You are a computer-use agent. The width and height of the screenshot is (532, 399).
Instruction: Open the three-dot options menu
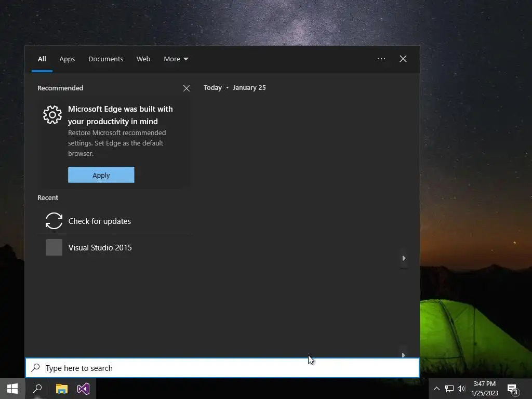pyautogui.click(x=381, y=59)
